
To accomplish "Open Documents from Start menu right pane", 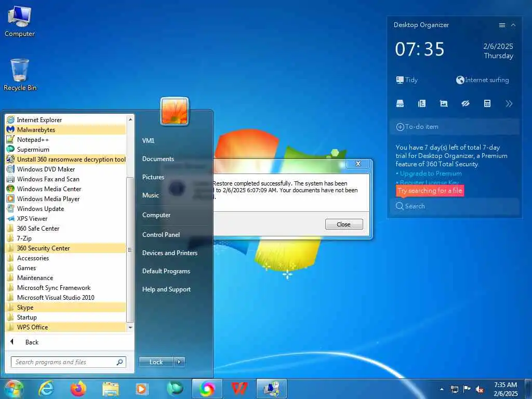I will point(158,159).
